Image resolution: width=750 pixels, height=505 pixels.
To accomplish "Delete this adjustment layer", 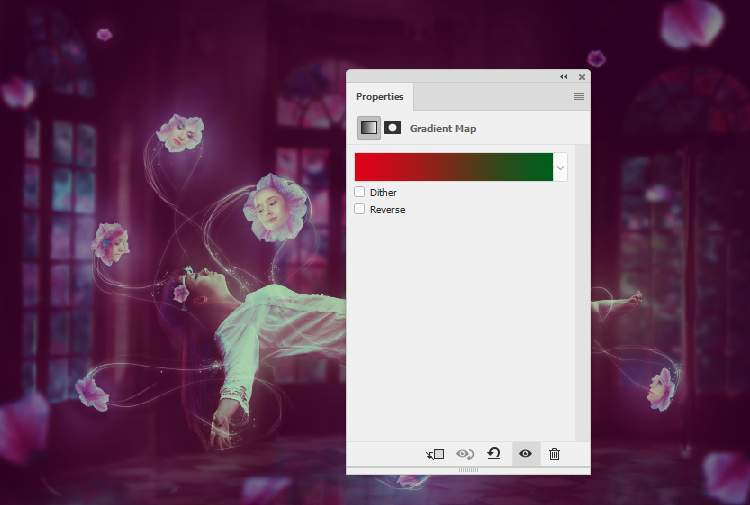I will (x=554, y=454).
